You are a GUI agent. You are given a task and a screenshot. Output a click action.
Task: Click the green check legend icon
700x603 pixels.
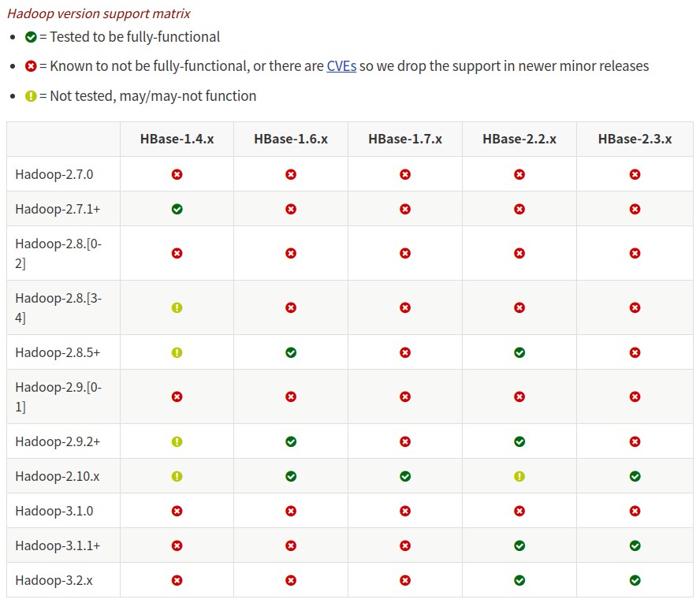(x=31, y=37)
